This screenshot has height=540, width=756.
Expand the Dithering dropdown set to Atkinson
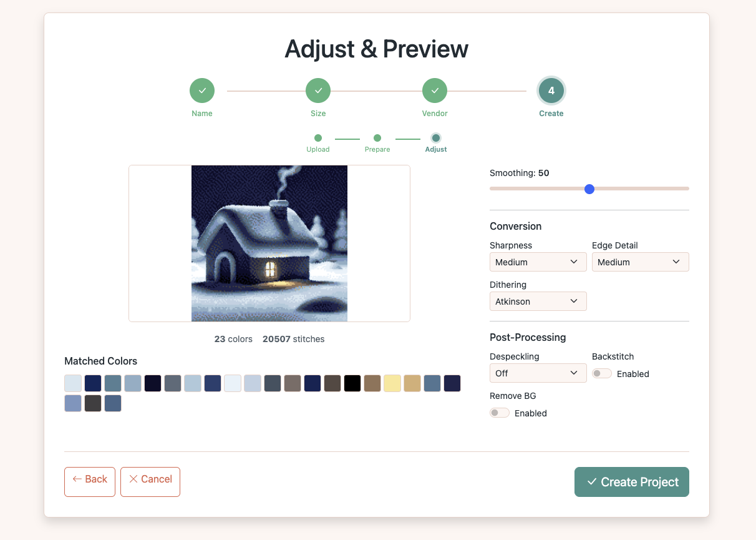point(538,302)
